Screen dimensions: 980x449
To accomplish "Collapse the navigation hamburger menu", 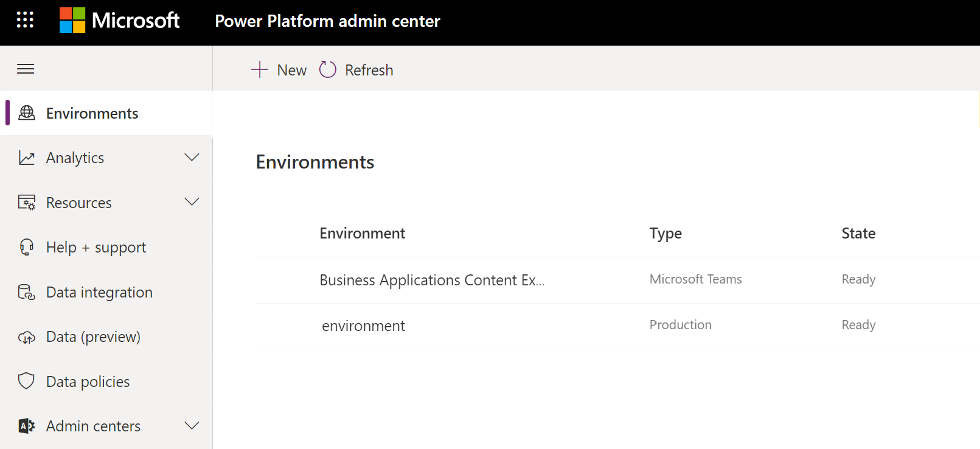I will tap(26, 69).
